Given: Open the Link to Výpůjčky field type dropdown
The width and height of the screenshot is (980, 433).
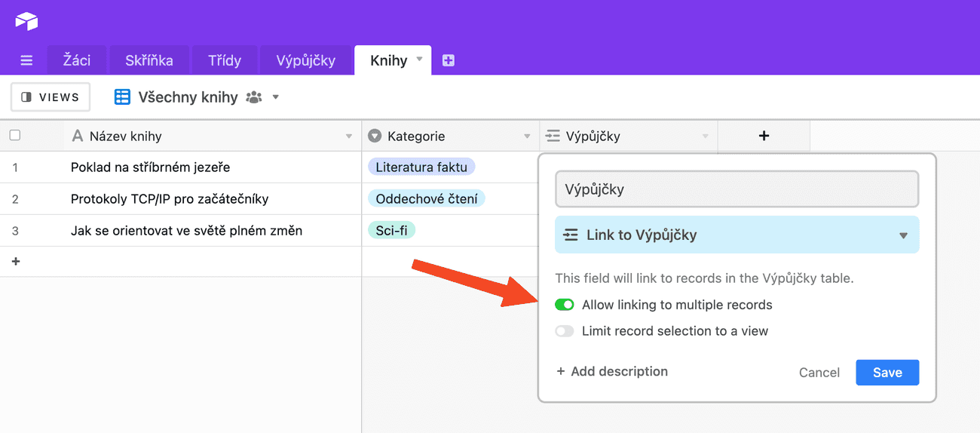Looking at the screenshot, I should pos(904,235).
